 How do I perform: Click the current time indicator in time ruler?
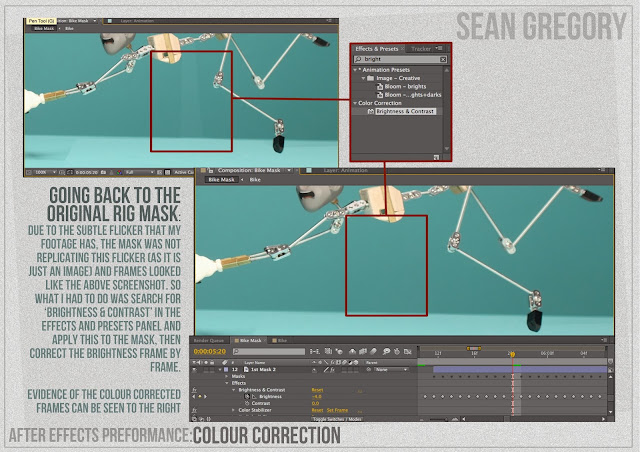click(x=513, y=354)
